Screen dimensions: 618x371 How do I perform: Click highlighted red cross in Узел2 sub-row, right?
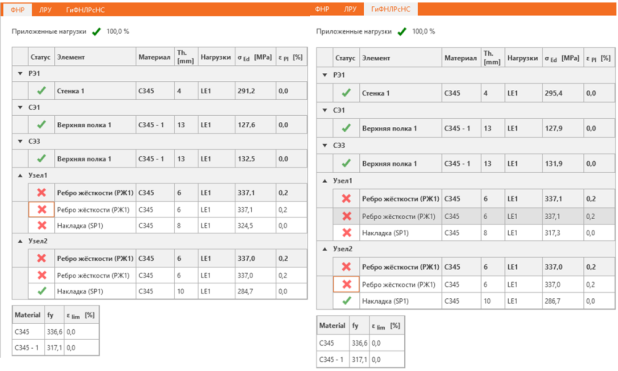click(346, 284)
